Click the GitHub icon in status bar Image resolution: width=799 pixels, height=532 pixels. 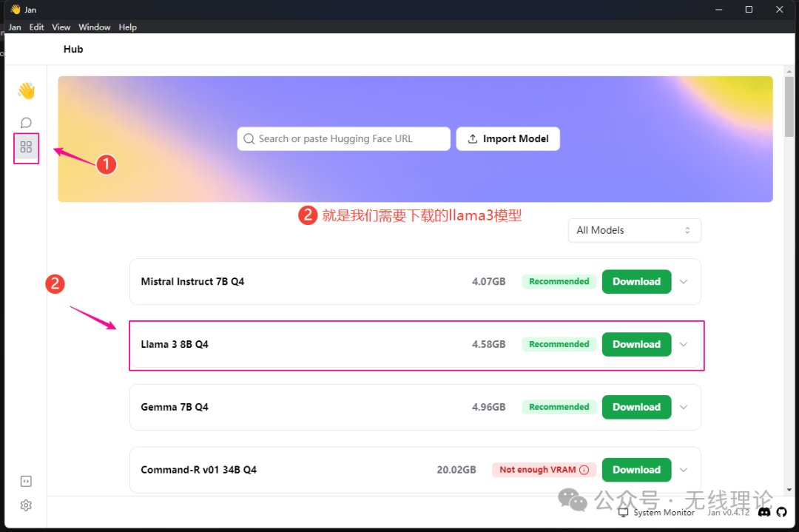[782, 512]
